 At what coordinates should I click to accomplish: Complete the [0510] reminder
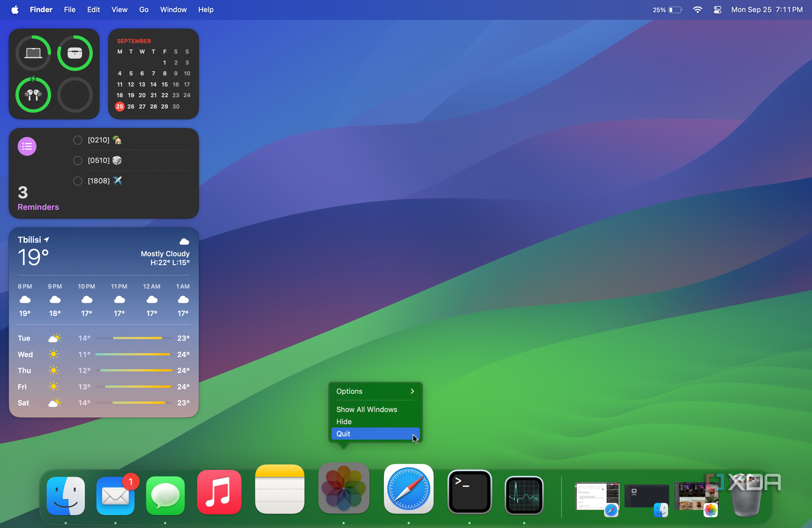[x=78, y=160]
